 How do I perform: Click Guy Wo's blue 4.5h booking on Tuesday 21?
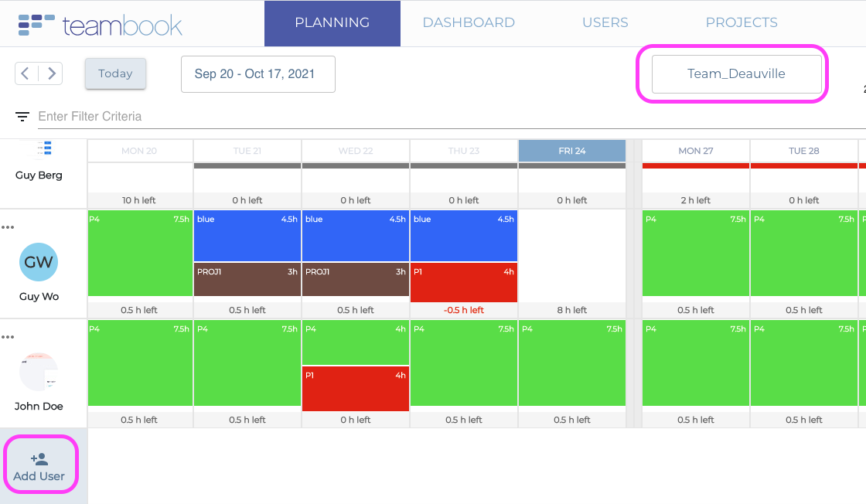247,236
